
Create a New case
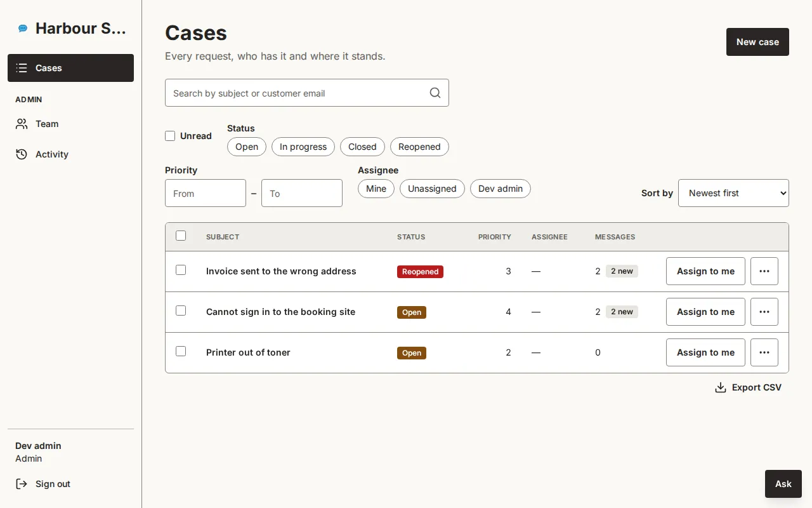(757, 42)
